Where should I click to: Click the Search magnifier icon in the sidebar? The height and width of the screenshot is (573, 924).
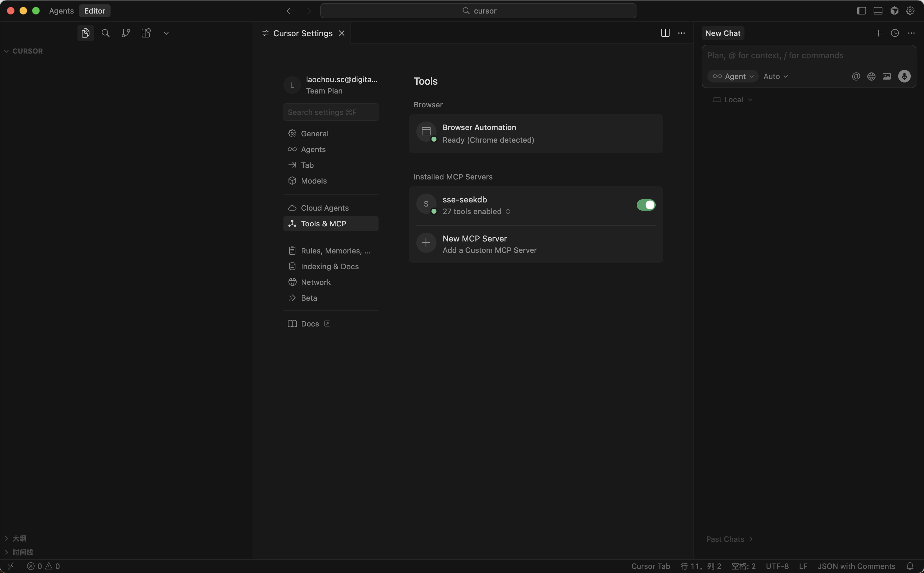pos(106,33)
